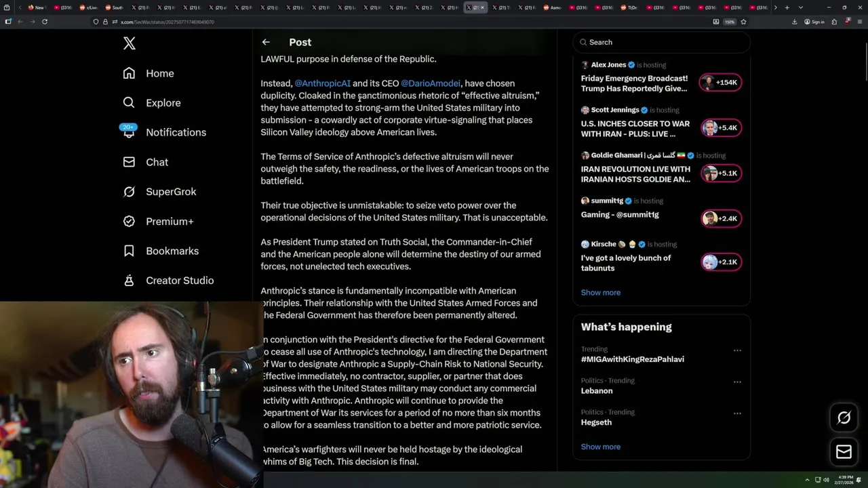Open Gaming - @summit1g space title
The height and width of the screenshot is (488, 868).
tap(620, 215)
